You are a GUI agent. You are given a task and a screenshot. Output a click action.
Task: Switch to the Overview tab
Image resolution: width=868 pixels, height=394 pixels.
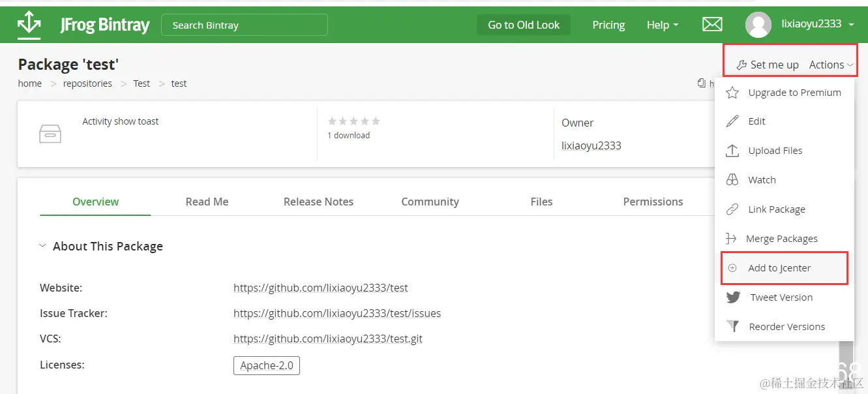tap(95, 202)
